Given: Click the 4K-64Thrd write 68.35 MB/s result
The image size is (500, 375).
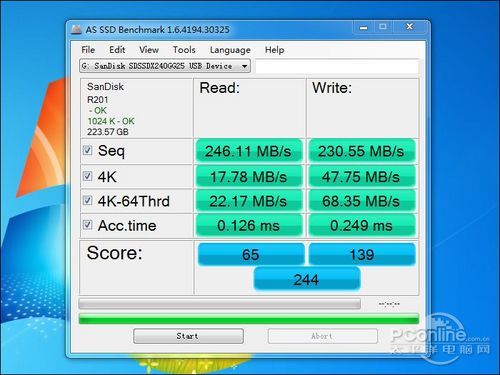Looking at the screenshot, I should [361, 201].
